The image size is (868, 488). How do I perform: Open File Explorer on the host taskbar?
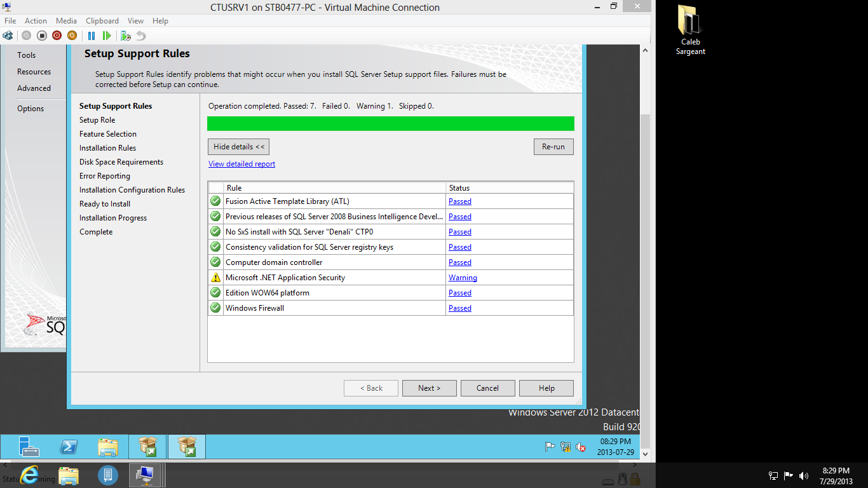69,475
